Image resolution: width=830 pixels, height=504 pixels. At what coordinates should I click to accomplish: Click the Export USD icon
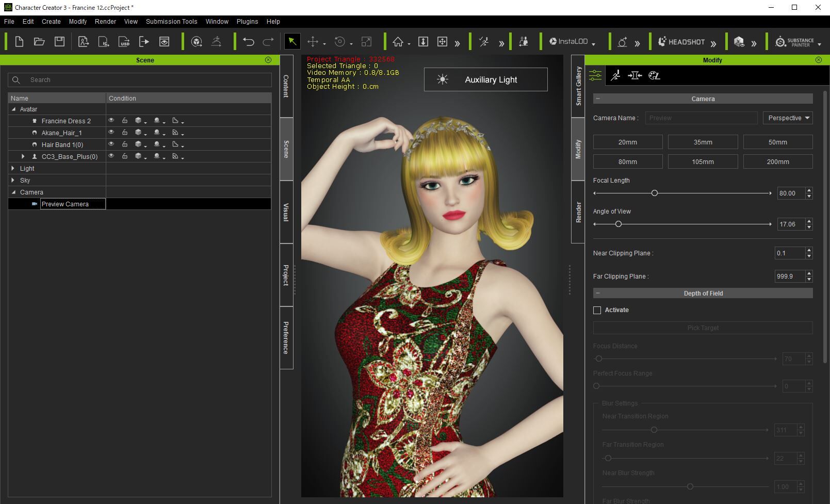[124, 42]
